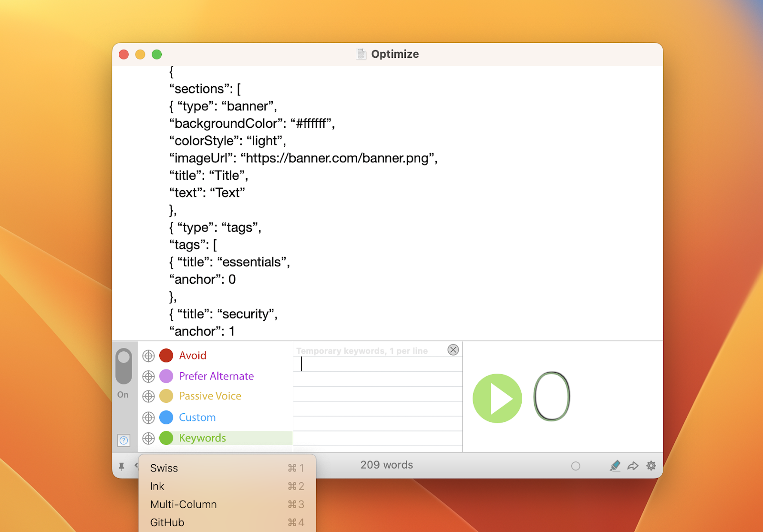Open the help question mark button
Screen dimensions: 763x532
tap(124, 440)
